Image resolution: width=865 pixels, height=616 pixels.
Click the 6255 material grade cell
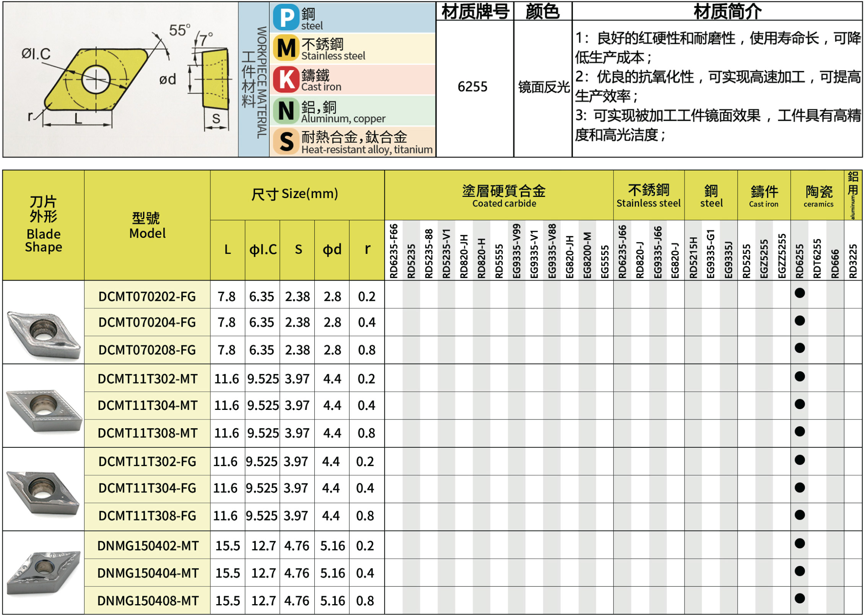472,87
